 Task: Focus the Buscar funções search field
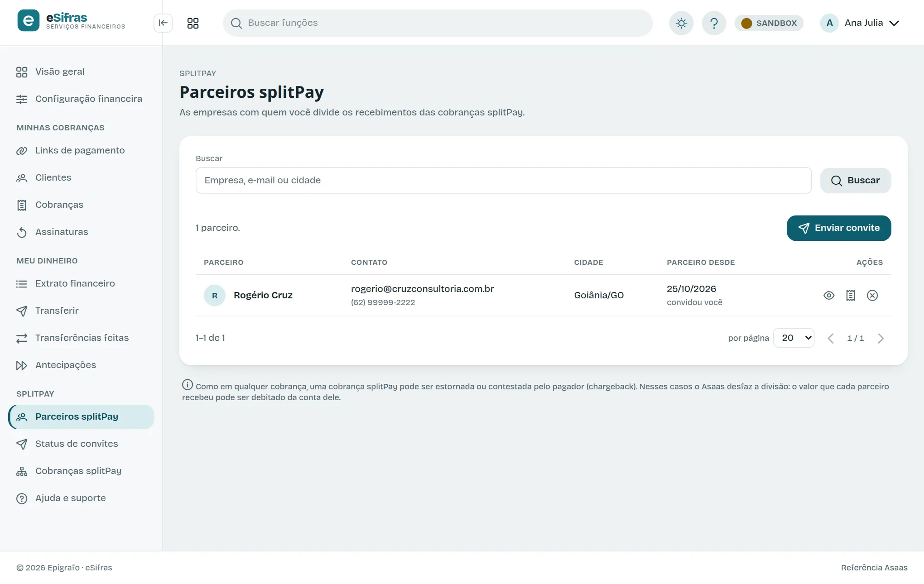438,23
